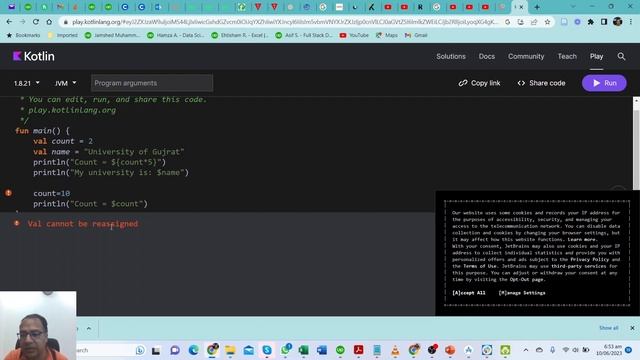Open the third-party services link
Viewport: 640px width, 360px height.
pyautogui.click(x=578, y=266)
